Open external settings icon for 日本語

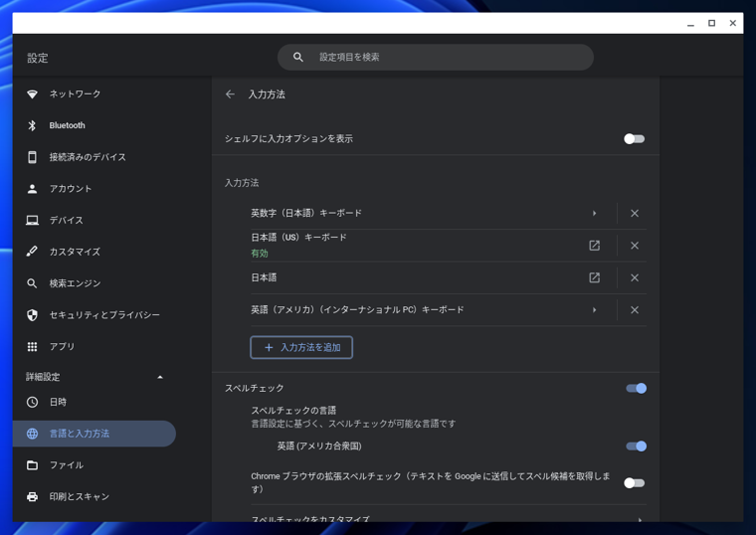595,277
